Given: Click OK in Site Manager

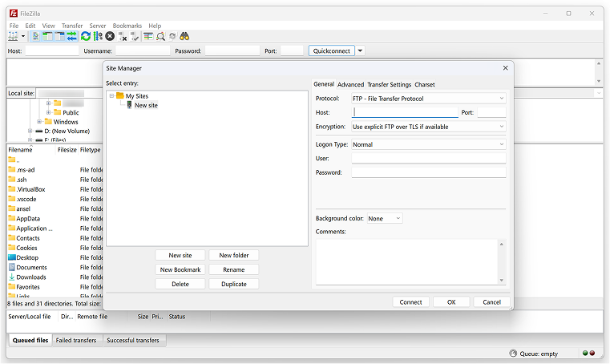Looking at the screenshot, I should (451, 302).
